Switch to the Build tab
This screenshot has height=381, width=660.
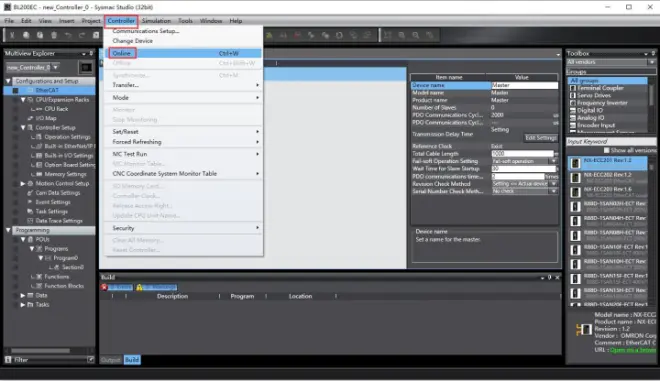(x=132, y=360)
